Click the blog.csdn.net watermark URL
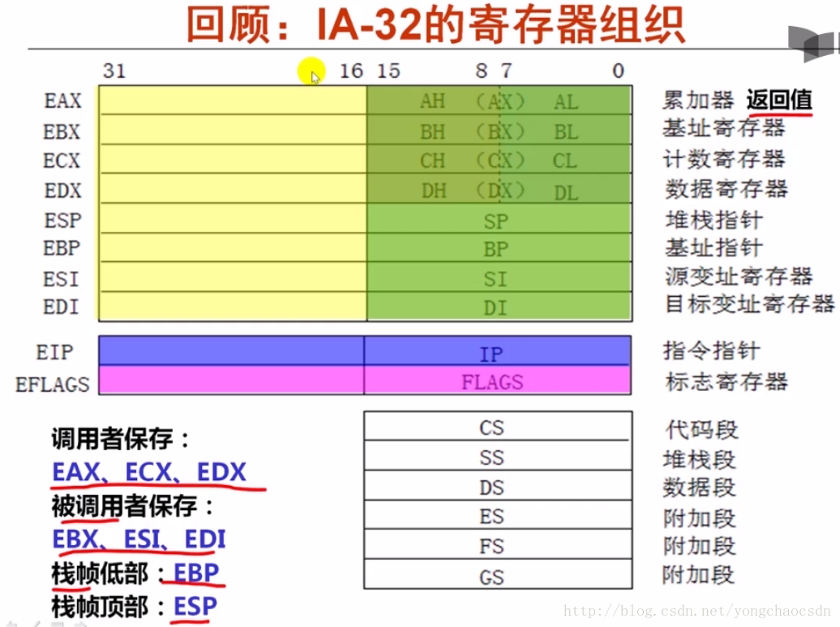The height and width of the screenshot is (627, 840). [x=697, y=611]
